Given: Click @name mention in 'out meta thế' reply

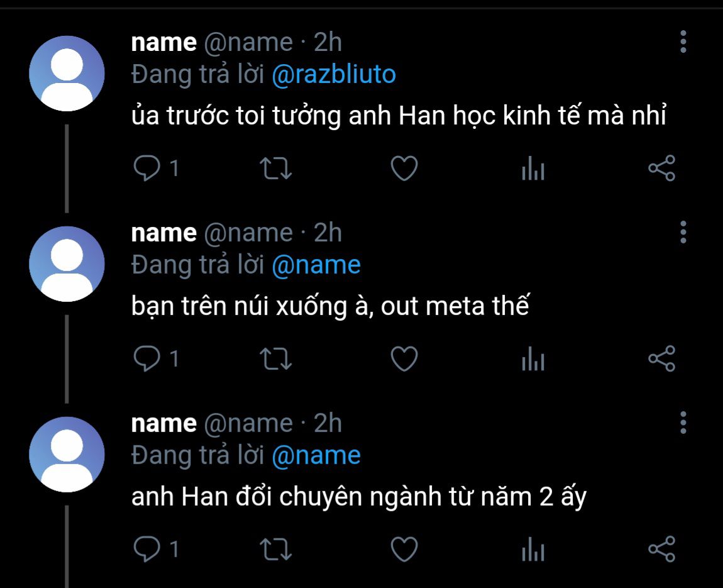Looking at the screenshot, I should click(x=316, y=265).
